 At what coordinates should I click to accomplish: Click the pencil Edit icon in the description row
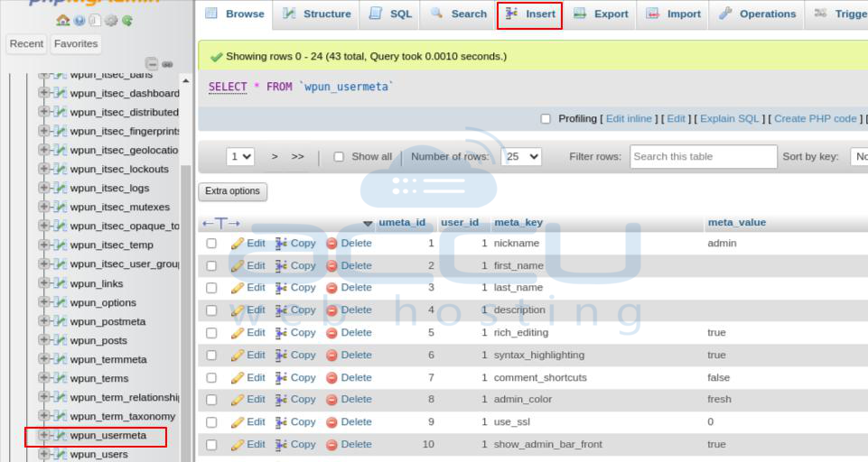(x=237, y=310)
